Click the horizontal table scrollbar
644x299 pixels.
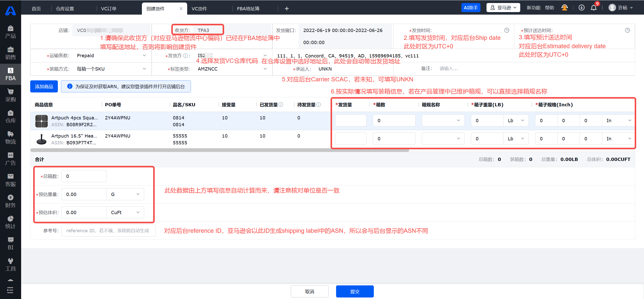[219, 150]
